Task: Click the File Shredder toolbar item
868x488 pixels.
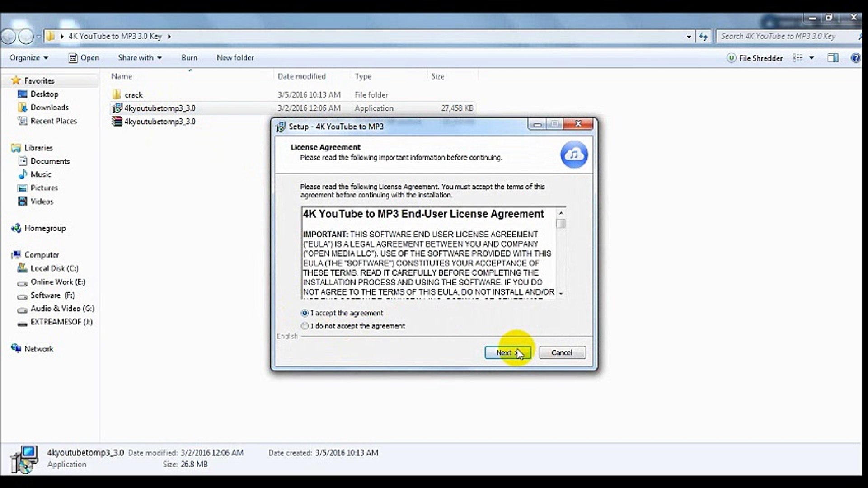Action: click(x=755, y=58)
